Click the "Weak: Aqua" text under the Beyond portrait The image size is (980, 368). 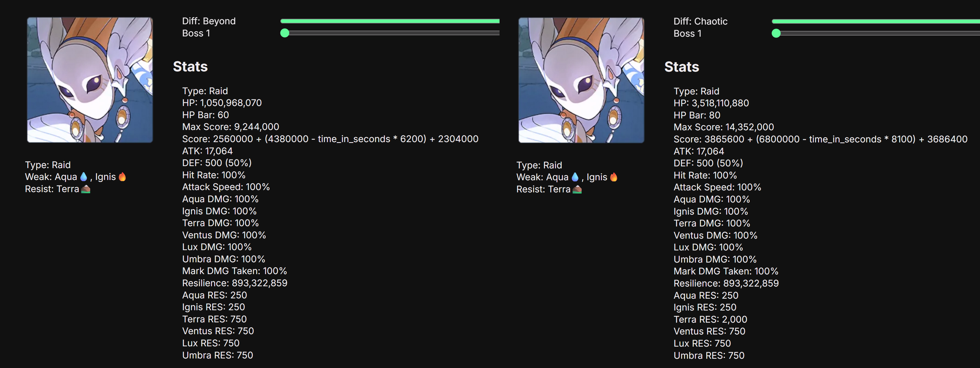pyautogui.click(x=51, y=177)
